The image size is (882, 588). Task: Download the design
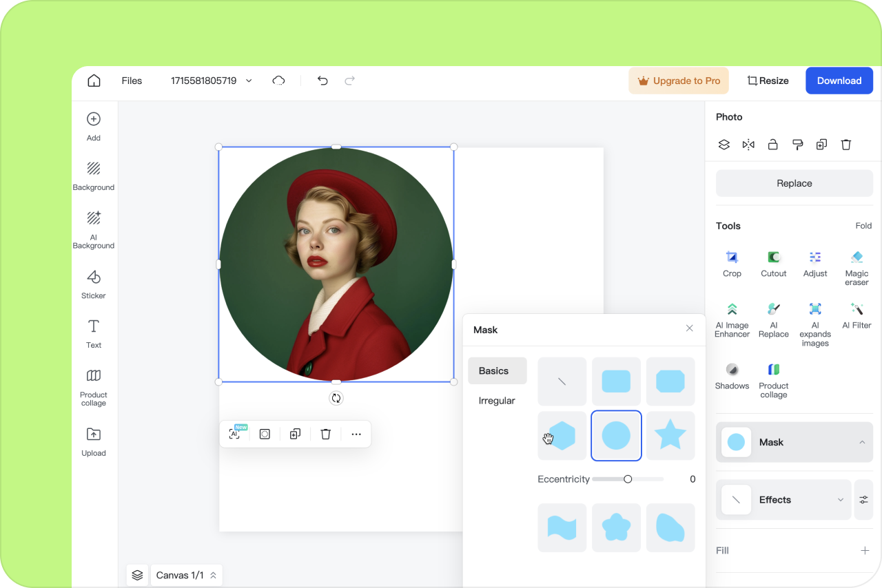click(x=839, y=81)
